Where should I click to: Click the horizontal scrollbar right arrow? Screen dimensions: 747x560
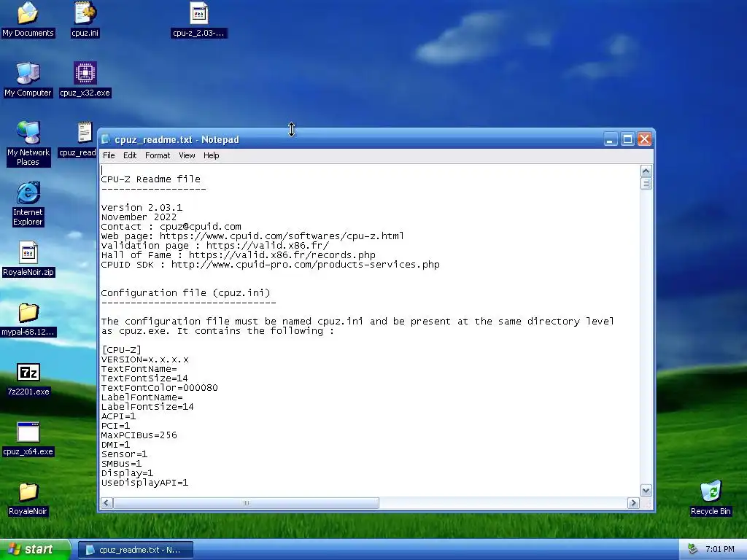(633, 503)
